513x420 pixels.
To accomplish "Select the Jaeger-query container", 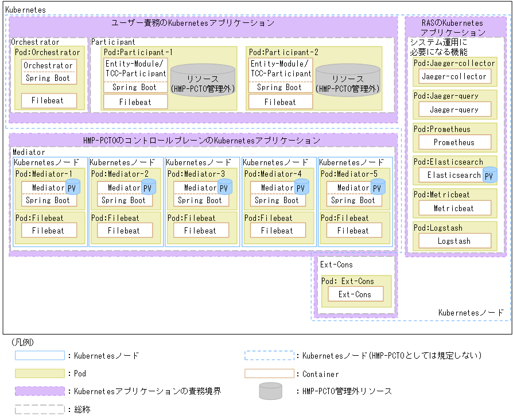I will click(x=454, y=109).
